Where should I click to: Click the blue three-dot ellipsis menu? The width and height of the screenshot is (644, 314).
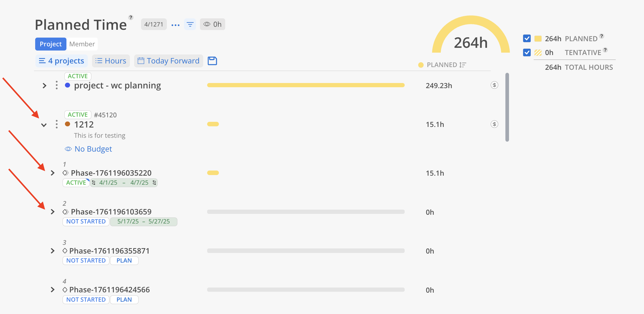coord(175,25)
